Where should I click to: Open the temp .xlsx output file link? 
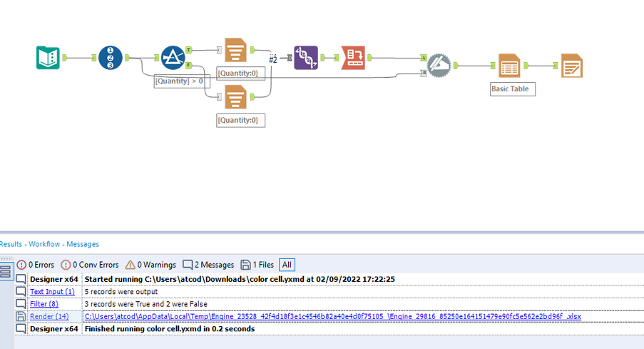click(x=332, y=316)
